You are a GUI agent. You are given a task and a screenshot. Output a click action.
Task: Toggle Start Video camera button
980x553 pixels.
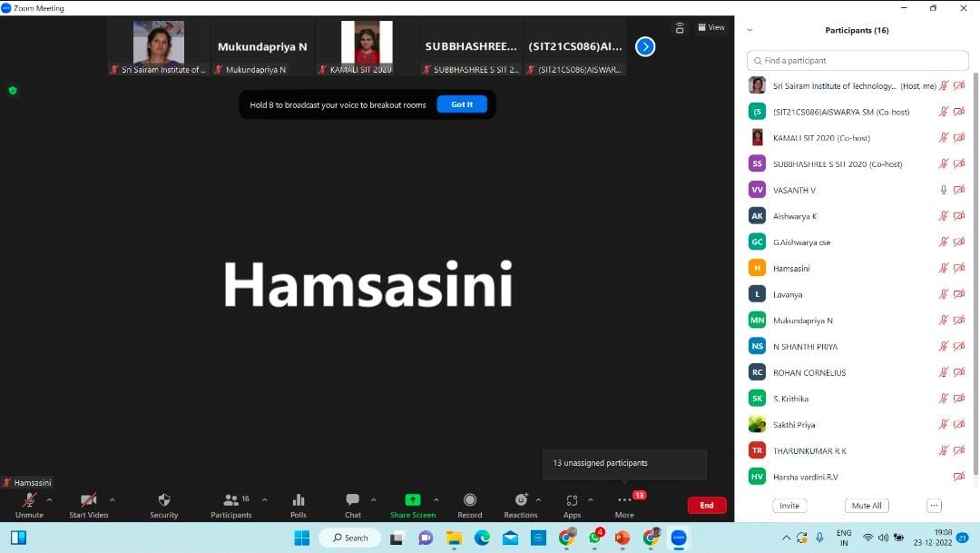(x=88, y=500)
